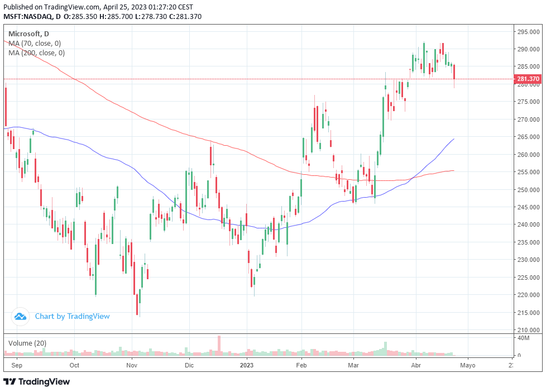Click the MA (200, close, 0) indicator label

(x=36, y=53)
